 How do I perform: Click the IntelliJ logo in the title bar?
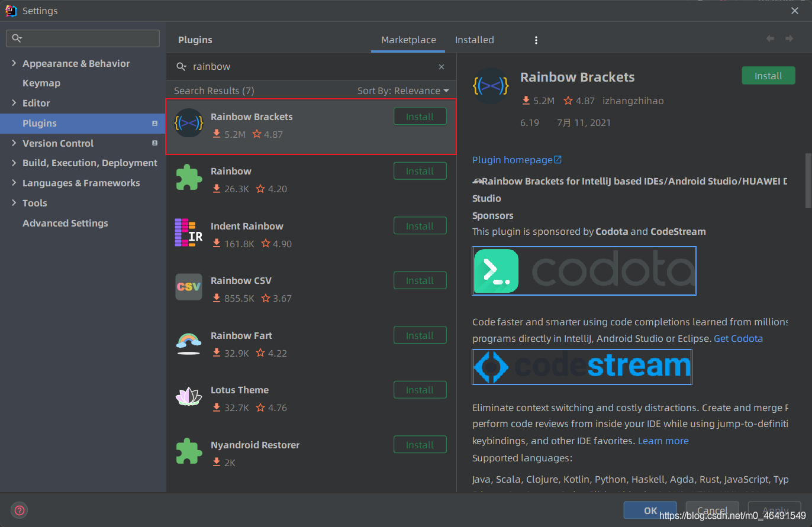11,11
